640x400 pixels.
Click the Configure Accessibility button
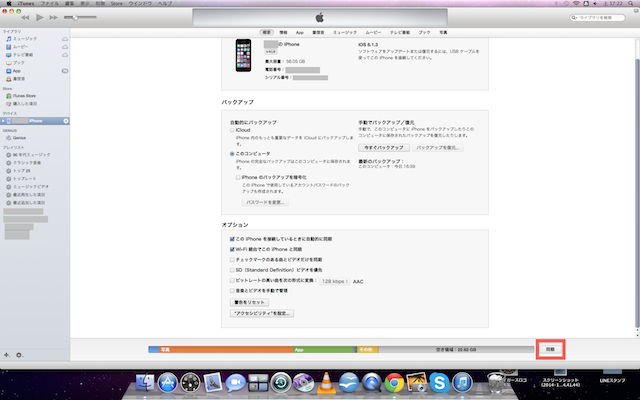coord(262,313)
